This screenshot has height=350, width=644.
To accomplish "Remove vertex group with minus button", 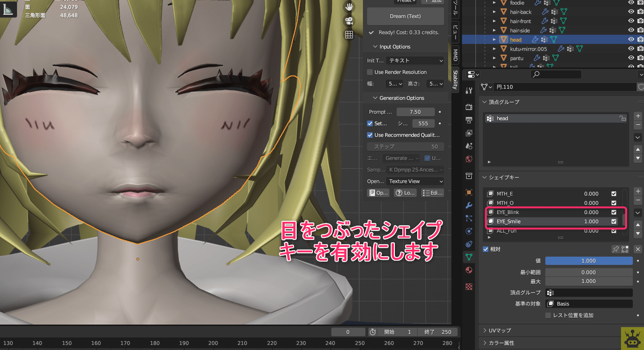I will pyautogui.click(x=638, y=125).
